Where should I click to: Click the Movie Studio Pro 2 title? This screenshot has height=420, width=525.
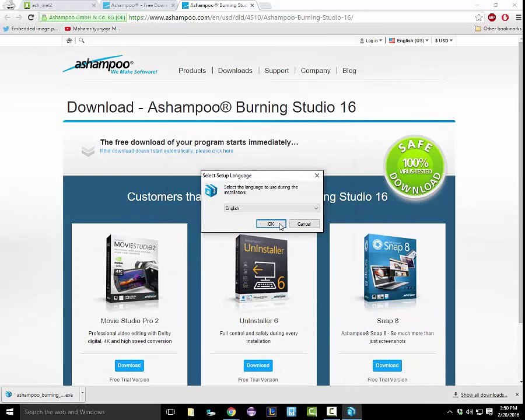[129, 321]
